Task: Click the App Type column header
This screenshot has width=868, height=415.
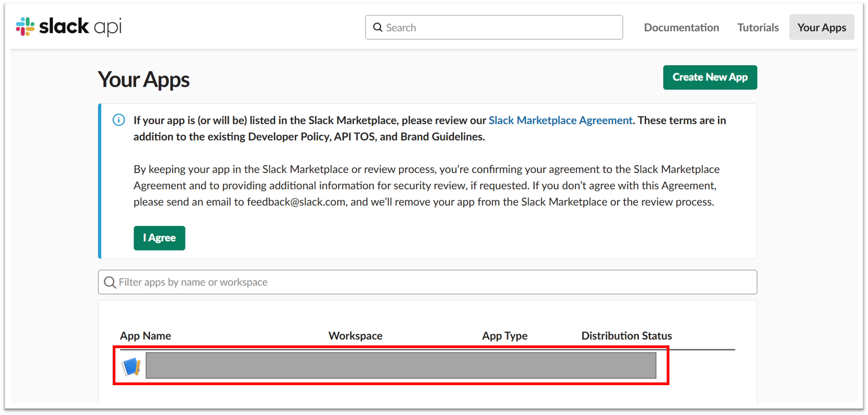Action: tap(504, 336)
